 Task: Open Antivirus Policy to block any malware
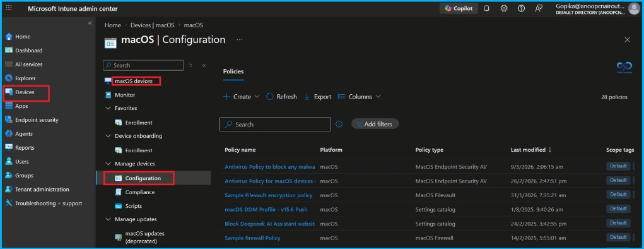tap(270, 167)
